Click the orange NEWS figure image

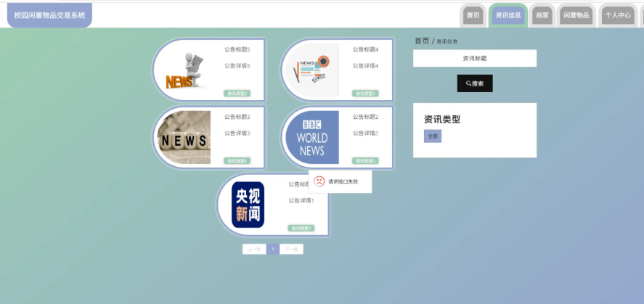pos(184,70)
